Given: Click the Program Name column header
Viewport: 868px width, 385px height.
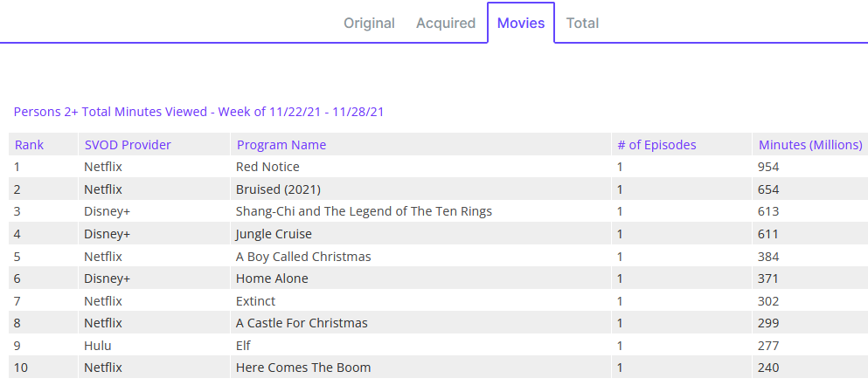Looking at the screenshot, I should pos(281,145).
